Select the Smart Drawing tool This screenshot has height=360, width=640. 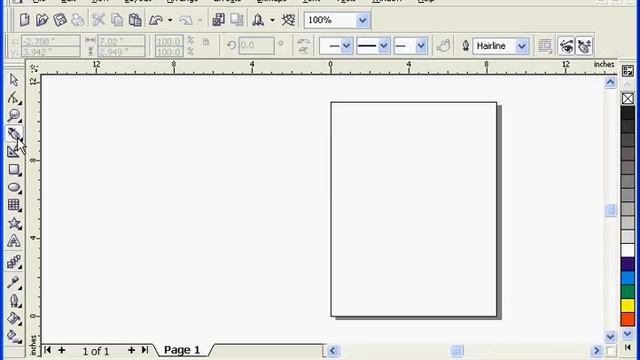coord(14,152)
